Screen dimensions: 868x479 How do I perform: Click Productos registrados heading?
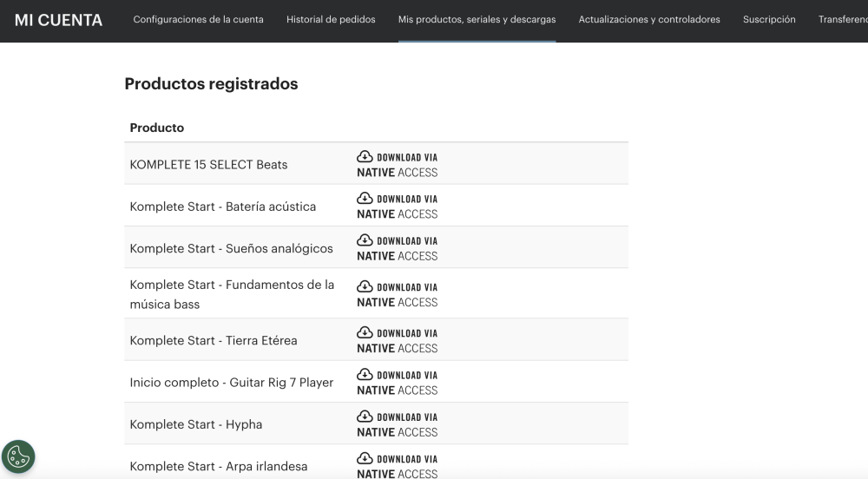(x=211, y=84)
